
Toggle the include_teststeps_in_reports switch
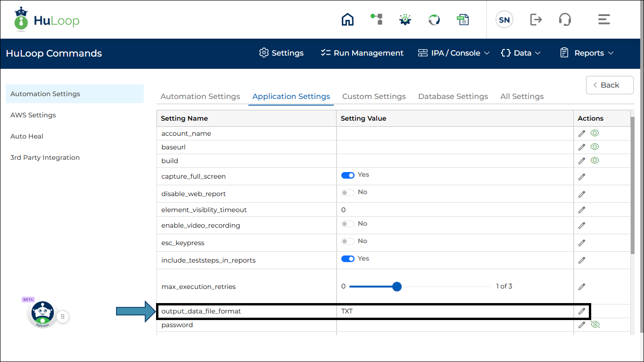click(348, 259)
